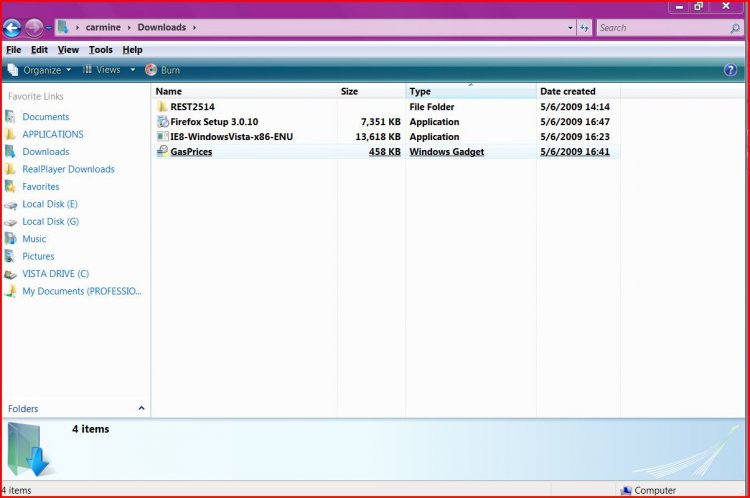The image size is (750, 498).
Task: Collapse the Folders pane chevron
Action: (x=141, y=408)
